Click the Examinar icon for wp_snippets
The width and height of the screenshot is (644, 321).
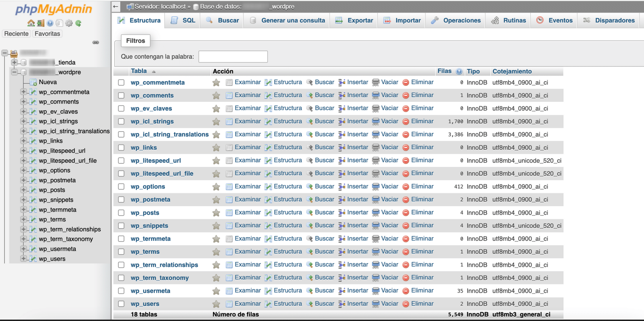pos(229,225)
